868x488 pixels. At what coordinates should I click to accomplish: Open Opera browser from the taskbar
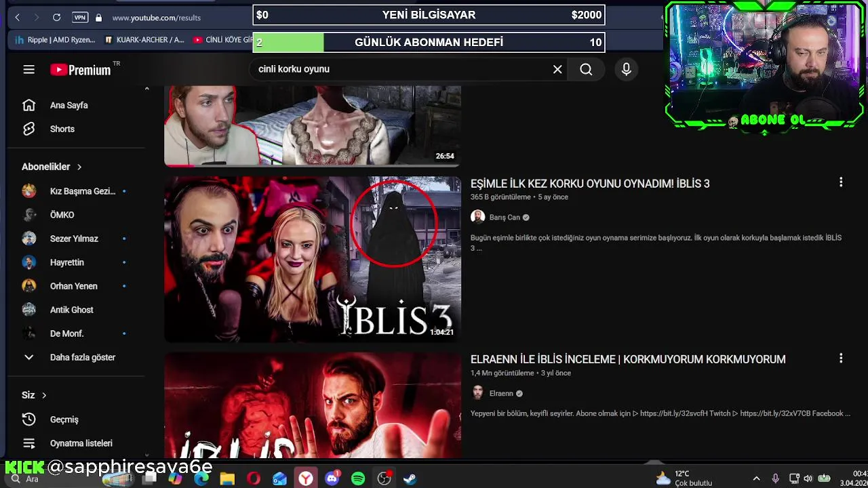click(254, 479)
